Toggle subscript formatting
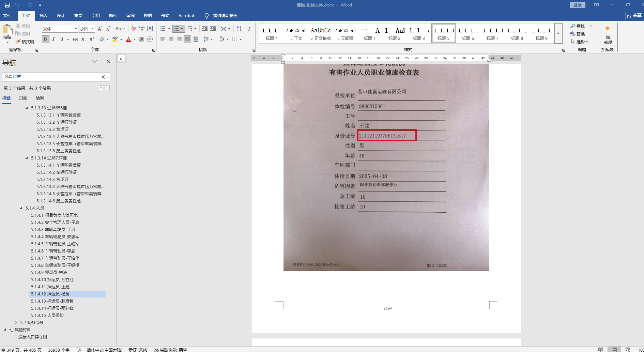 83,39
